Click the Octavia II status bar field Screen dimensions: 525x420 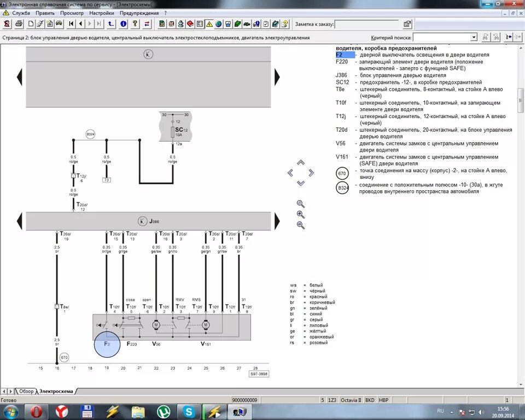point(351,400)
